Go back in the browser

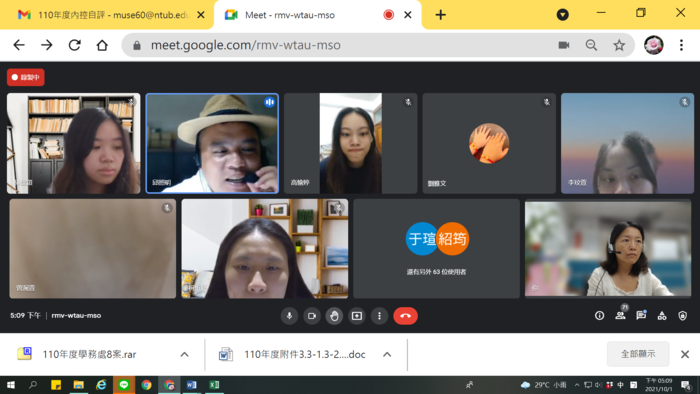point(19,45)
